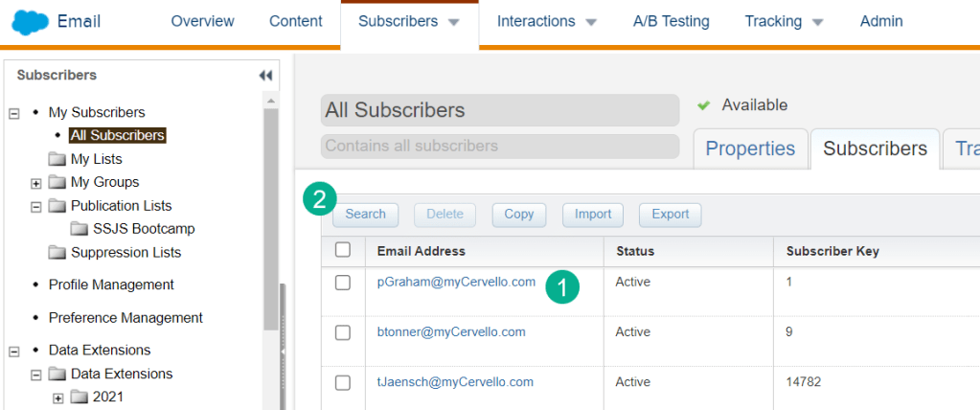Screen dimensions: 980x410
Task: Collapse the My Subscribers tree node
Action: 14,113
